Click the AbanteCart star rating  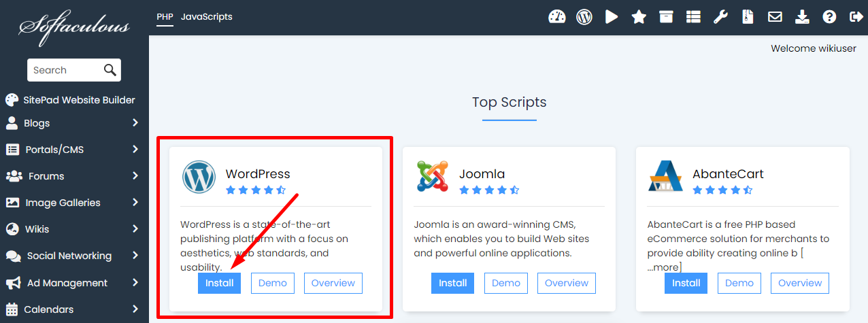[722, 190]
